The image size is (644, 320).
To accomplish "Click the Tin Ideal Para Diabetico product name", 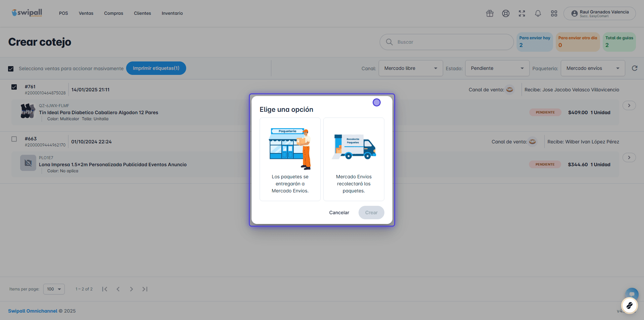I will (99, 112).
